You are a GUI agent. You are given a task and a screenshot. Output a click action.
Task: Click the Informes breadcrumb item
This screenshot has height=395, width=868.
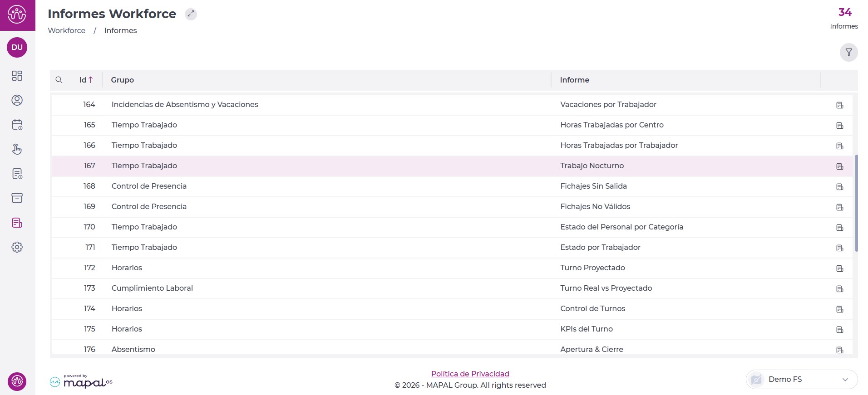[x=120, y=30]
